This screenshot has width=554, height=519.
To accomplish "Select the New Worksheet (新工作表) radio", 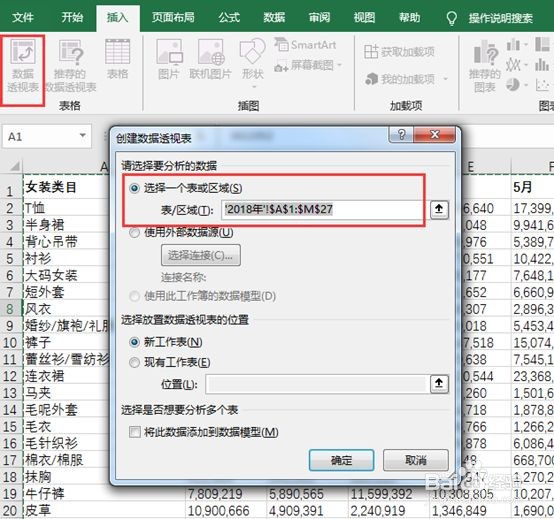I will (135, 342).
